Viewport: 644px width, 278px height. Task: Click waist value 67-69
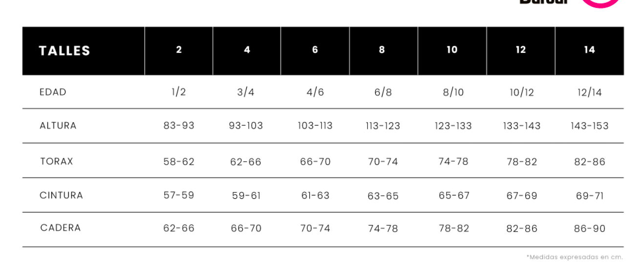tap(522, 196)
